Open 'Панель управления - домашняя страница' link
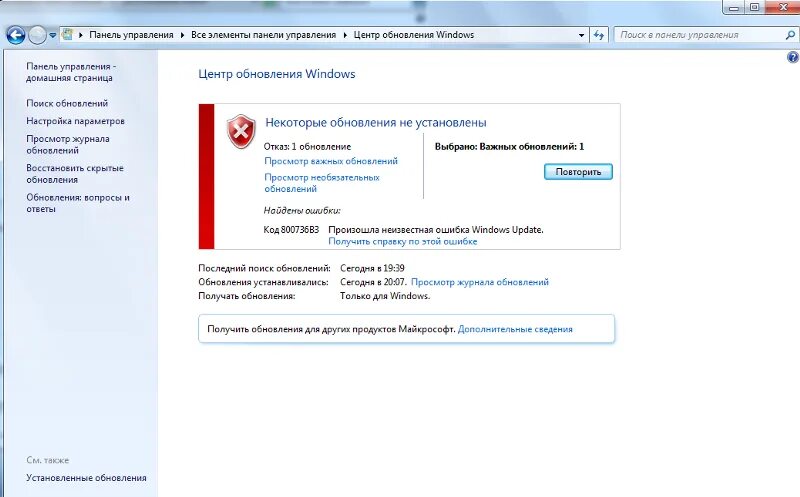This screenshot has width=800, height=497. [x=71, y=72]
